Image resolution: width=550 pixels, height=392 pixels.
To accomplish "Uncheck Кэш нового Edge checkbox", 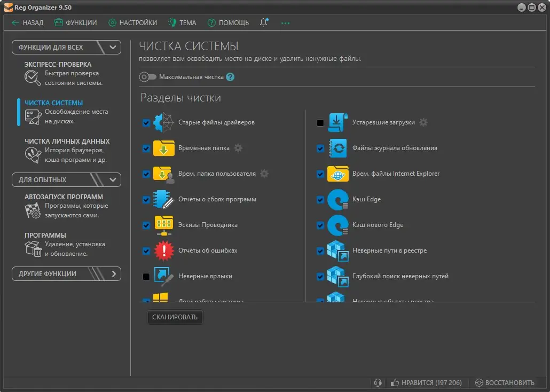I will 320,225.
